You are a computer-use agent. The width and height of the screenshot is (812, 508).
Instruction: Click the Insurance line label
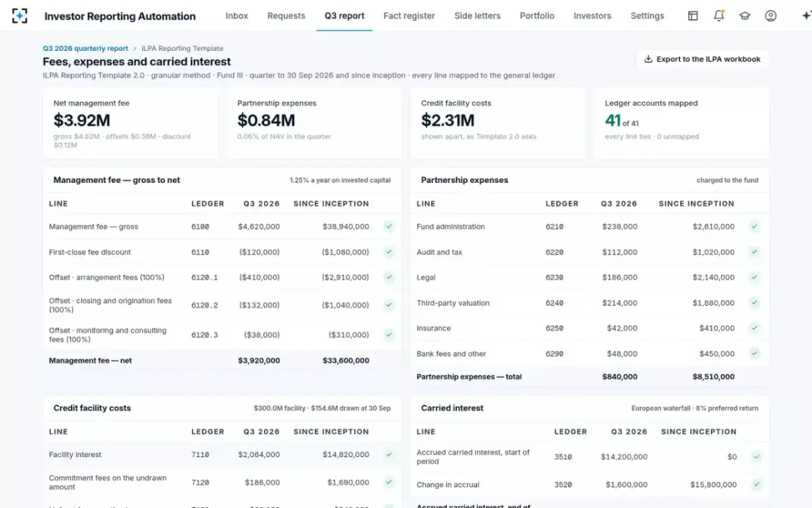[434, 329]
